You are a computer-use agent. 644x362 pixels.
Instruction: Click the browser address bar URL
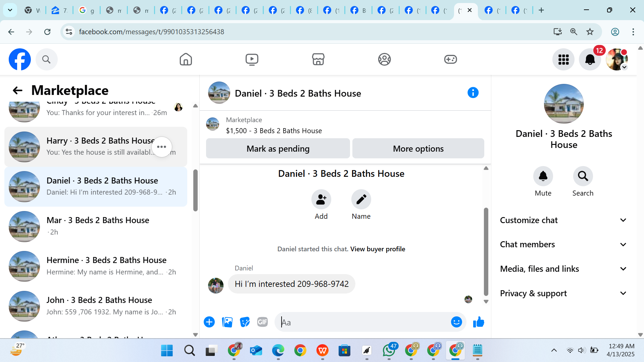point(151,32)
